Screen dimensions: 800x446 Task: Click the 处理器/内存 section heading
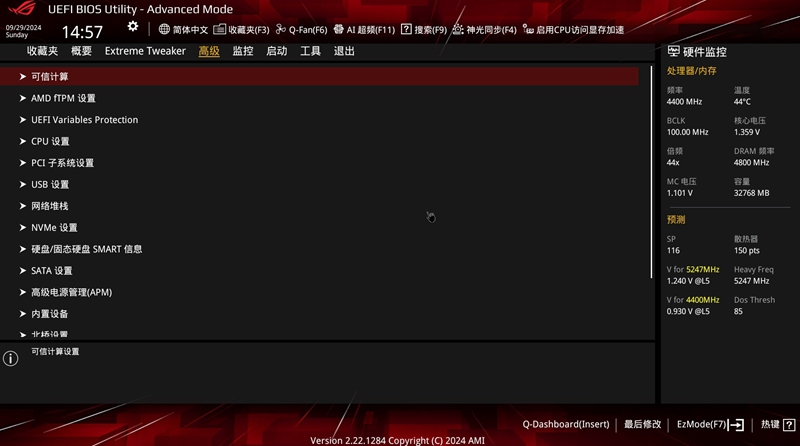pos(691,71)
